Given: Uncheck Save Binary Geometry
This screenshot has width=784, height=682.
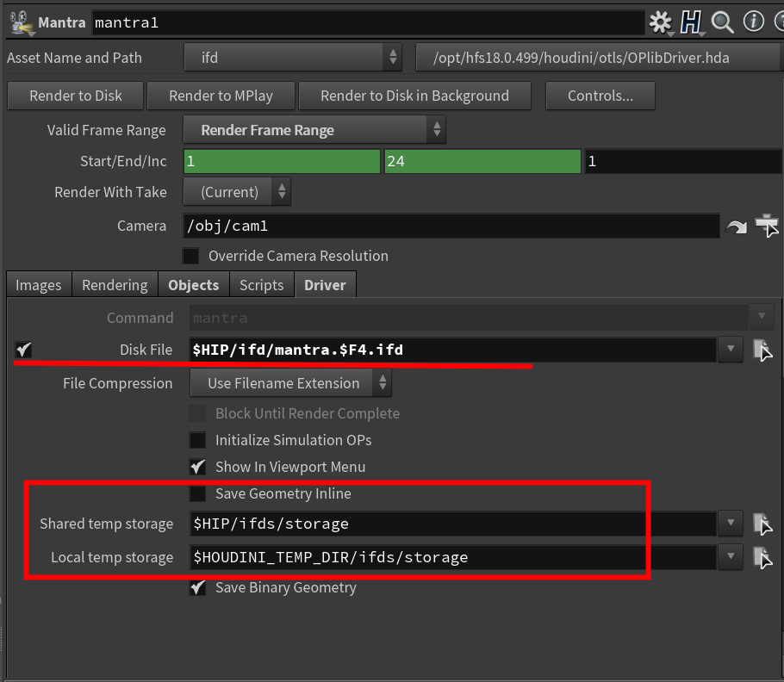Looking at the screenshot, I should (x=197, y=587).
